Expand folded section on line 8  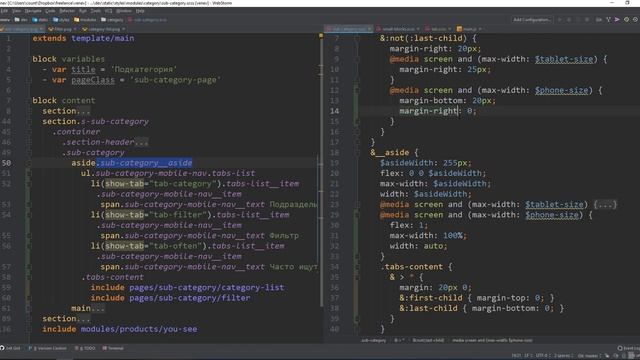click(x=84, y=111)
